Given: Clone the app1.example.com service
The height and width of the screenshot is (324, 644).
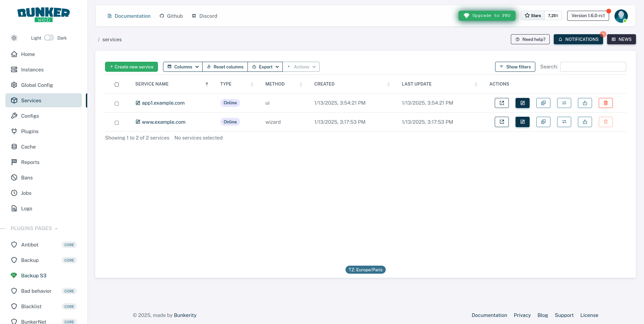Looking at the screenshot, I should [543, 103].
